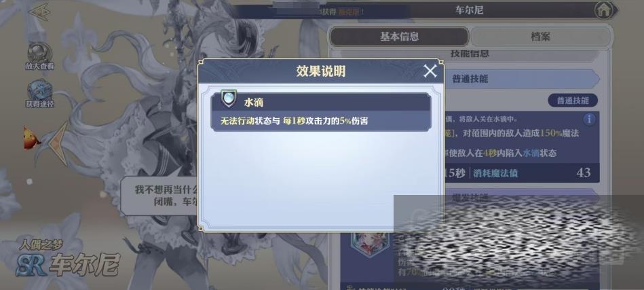The height and width of the screenshot is (290, 644).
Task: Click the 普通技能 pill button
Action: (x=573, y=101)
